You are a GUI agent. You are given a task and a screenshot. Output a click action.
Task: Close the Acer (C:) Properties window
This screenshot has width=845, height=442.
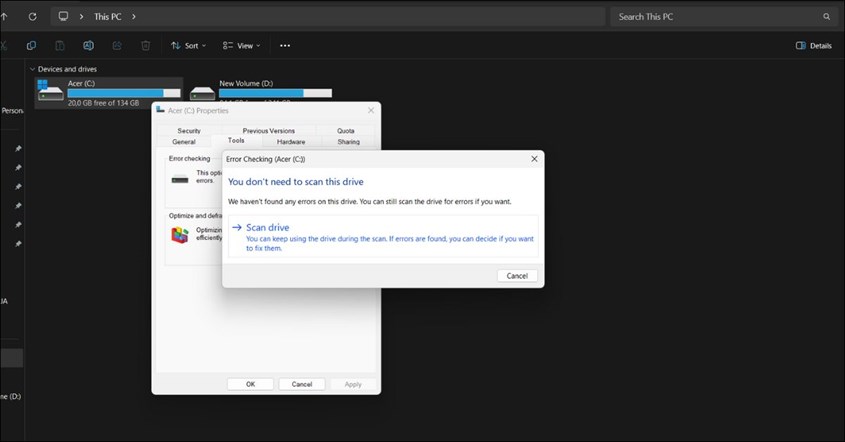click(x=371, y=110)
